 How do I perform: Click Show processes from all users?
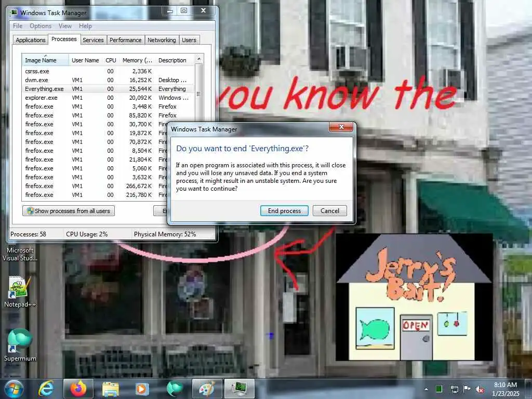coord(69,211)
